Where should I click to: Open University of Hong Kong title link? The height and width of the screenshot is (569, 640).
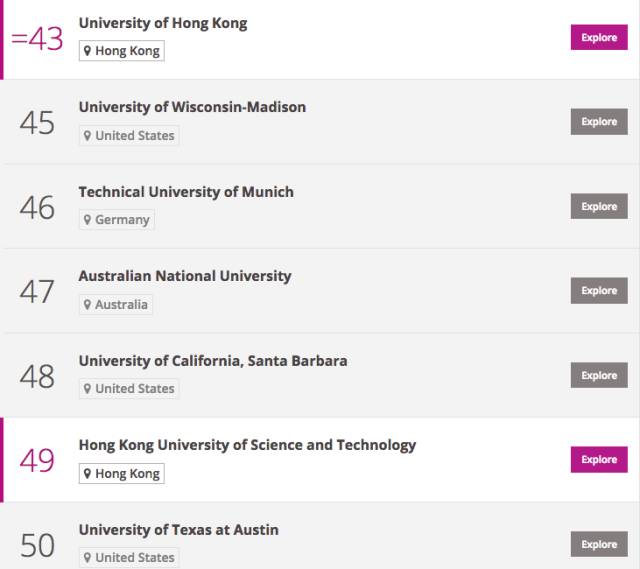(163, 23)
